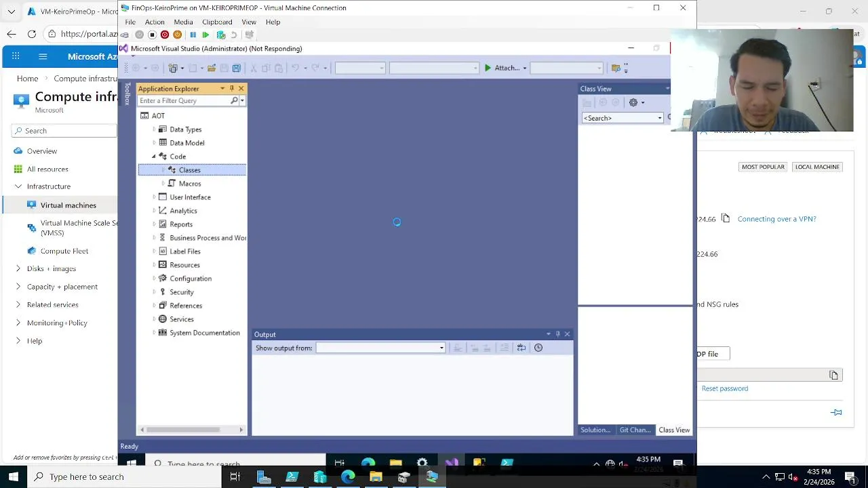Switch to the Class View tab
Viewport: 868px width, 488px height.
[x=674, y=430]
